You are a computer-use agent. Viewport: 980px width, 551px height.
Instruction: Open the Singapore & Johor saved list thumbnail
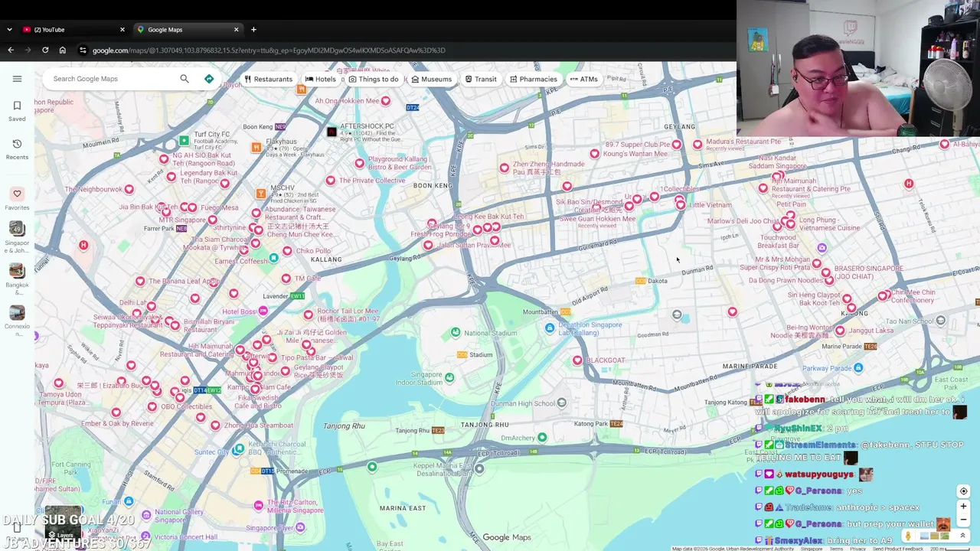[x=17, y=229]
